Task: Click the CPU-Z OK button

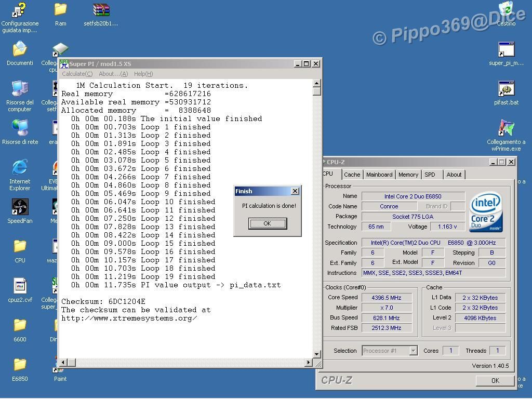Action: point(495,381)
